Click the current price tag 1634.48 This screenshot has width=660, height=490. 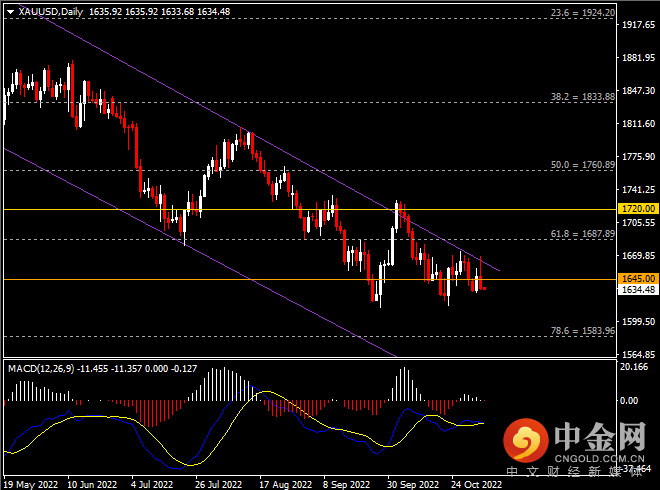pyautogui.click(x=638, y=289)
